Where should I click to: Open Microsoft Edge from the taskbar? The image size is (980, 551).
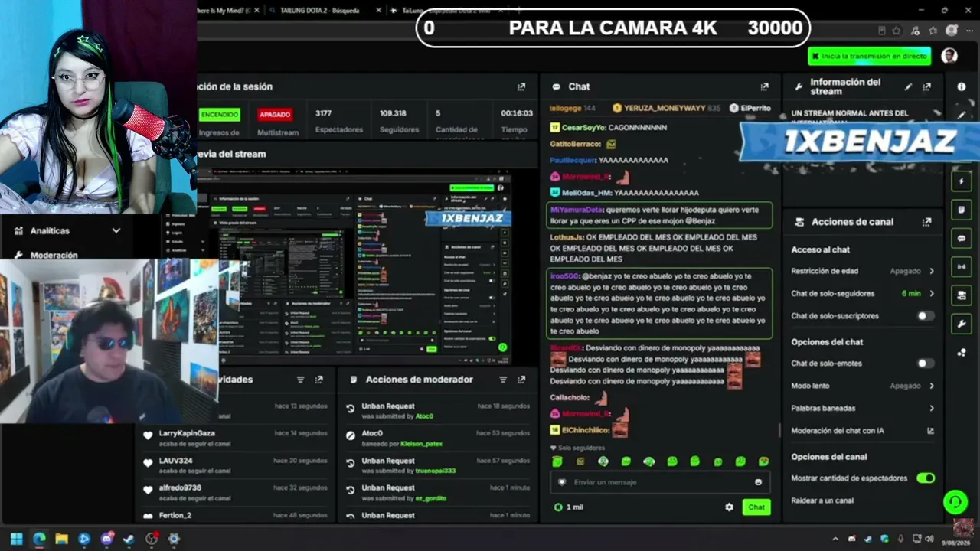point(39,539)
